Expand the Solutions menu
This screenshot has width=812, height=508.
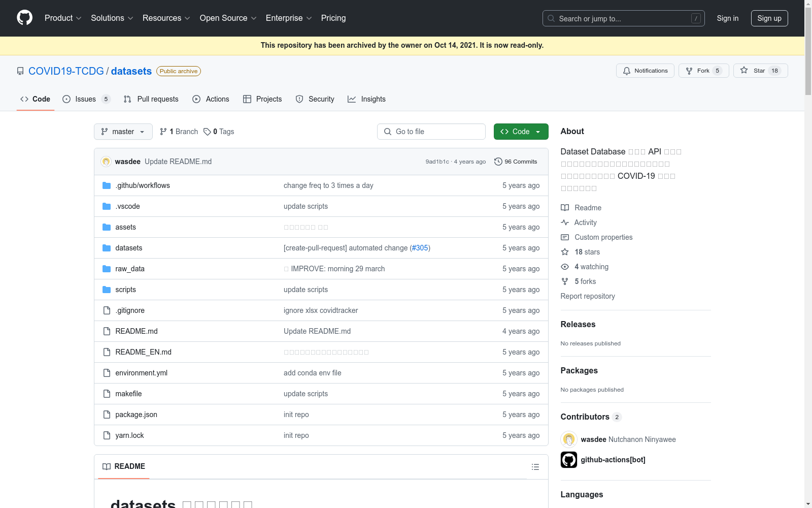(112, 18)
